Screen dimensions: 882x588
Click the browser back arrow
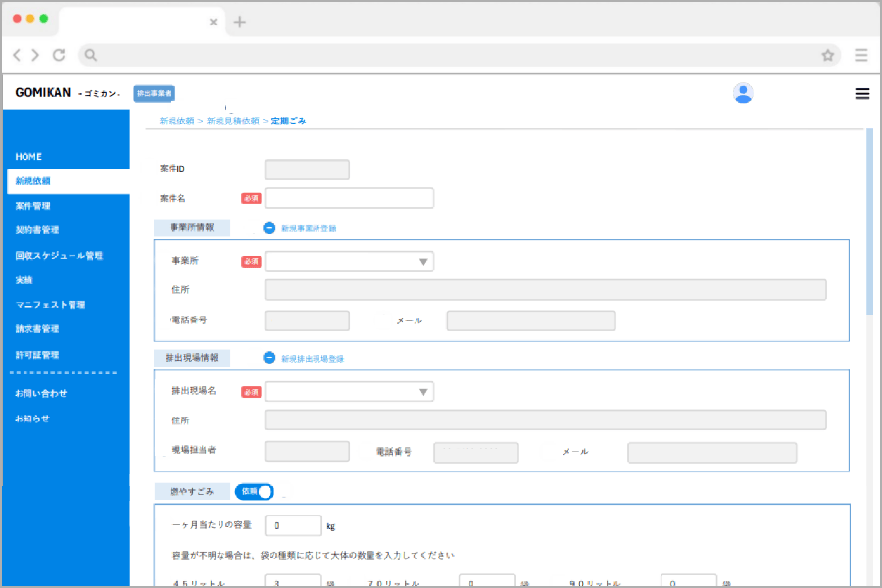[x=17, y=55]
